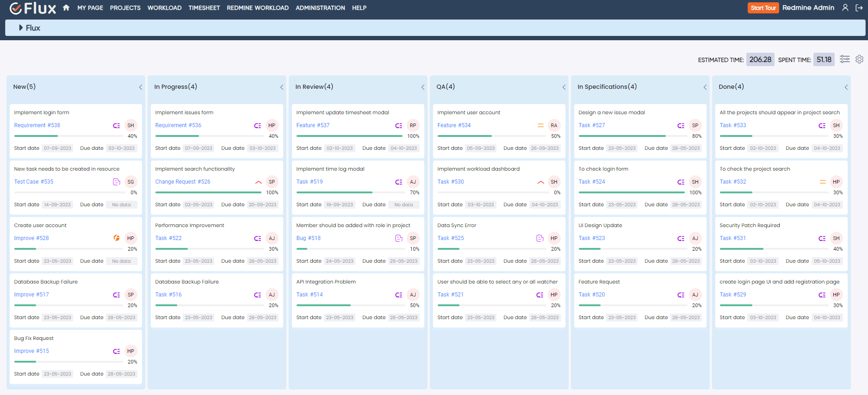Image resolution: width=868 pixels, height=395 pixels.
Task: Open the Administration menu
Action: (320, 8)
